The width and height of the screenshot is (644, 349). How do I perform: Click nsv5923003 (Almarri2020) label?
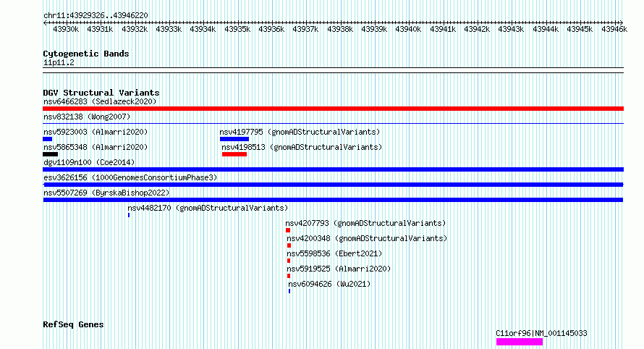click(x=96, y=132)
